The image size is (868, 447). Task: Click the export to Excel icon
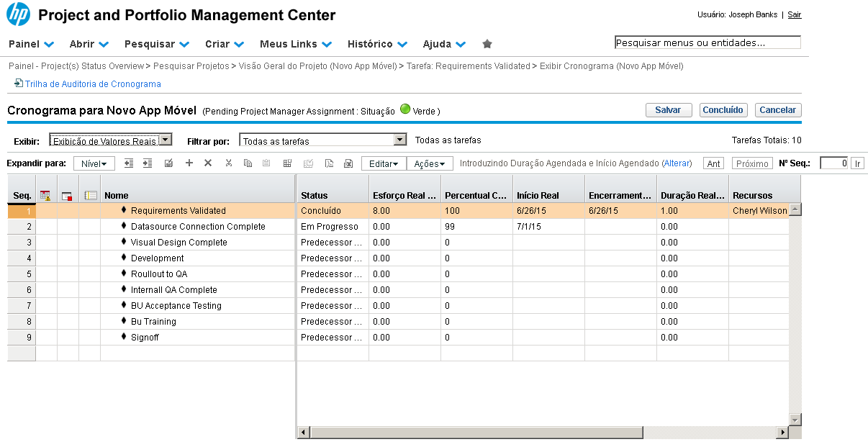tap(348, 163)
